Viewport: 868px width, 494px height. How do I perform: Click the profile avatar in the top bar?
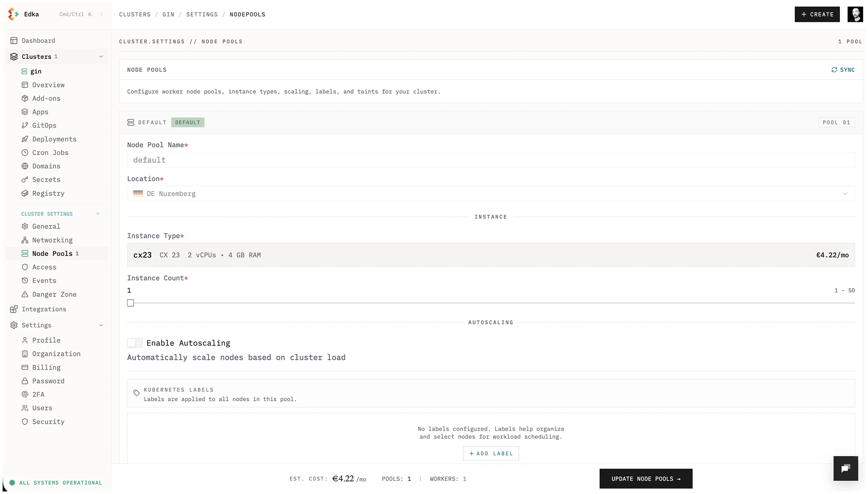pyautogui.click(x=855, y=14)
